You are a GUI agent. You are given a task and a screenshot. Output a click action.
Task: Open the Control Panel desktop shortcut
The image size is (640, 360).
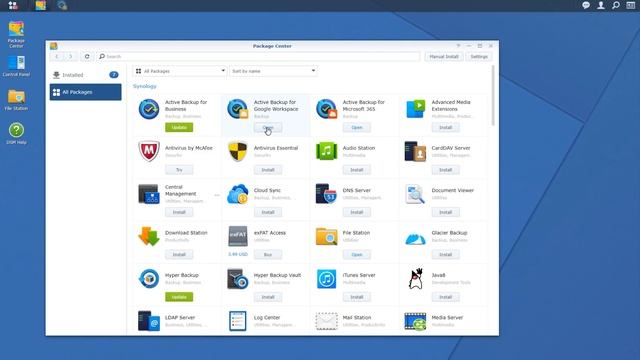(16, 66)
